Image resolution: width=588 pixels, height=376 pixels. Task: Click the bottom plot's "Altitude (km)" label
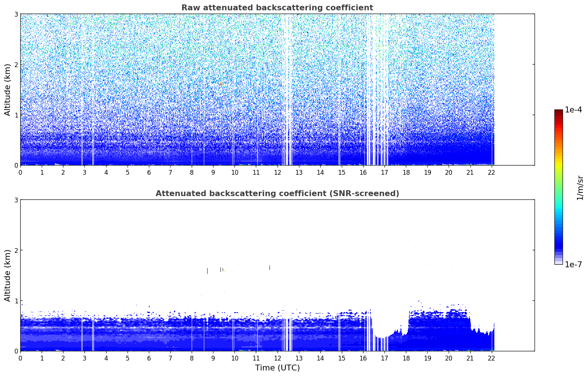[8, 275]
